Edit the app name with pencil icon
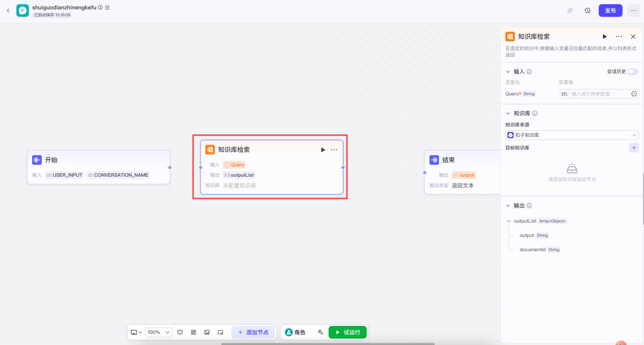Screen dimensions: 644x345 pyautogui.click(x=107, y=7)
